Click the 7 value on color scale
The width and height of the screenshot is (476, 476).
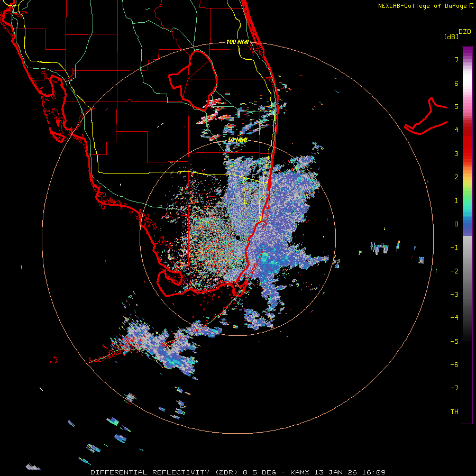tap(456, 59)
